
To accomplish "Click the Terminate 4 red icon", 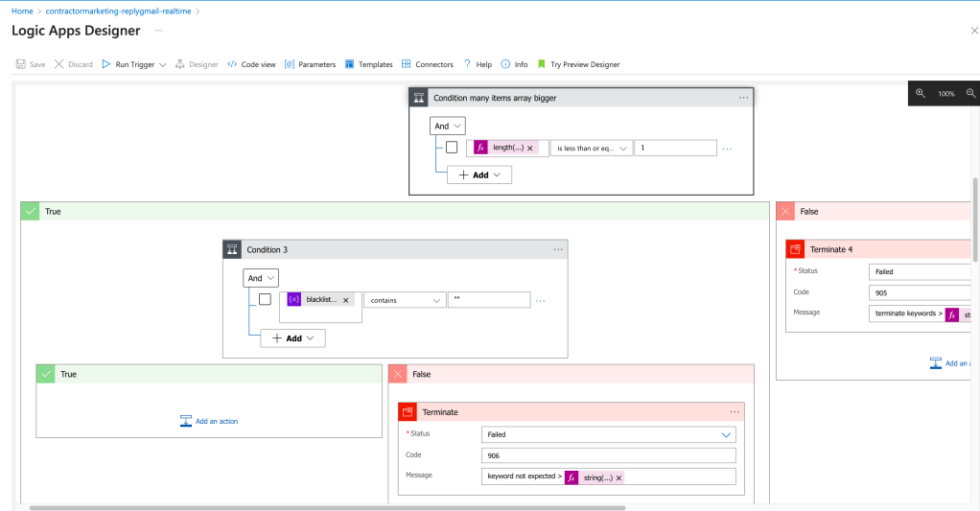I will 795,249.
